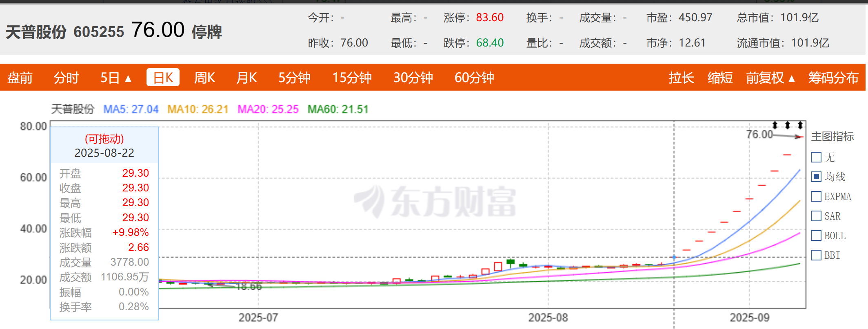Click the 主图指标 section label

832,137
